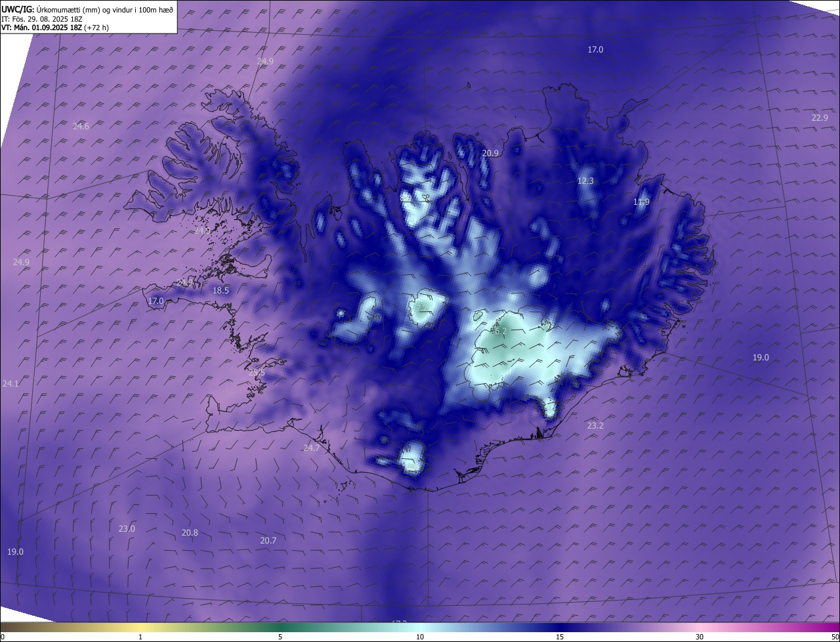Click the 17.0 label beside the 18.5 label
The width and height of the screenshot is (840, 642).
156,301
